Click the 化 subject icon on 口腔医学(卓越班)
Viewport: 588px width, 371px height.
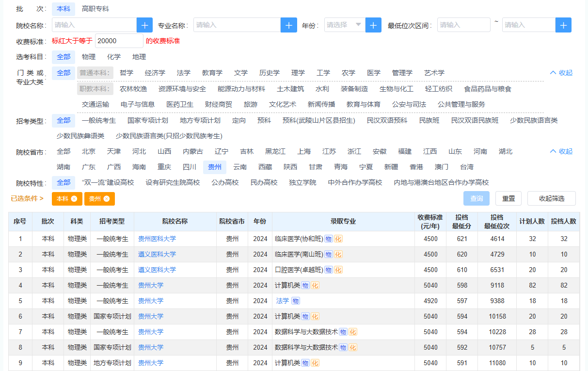tap(339, 269)
